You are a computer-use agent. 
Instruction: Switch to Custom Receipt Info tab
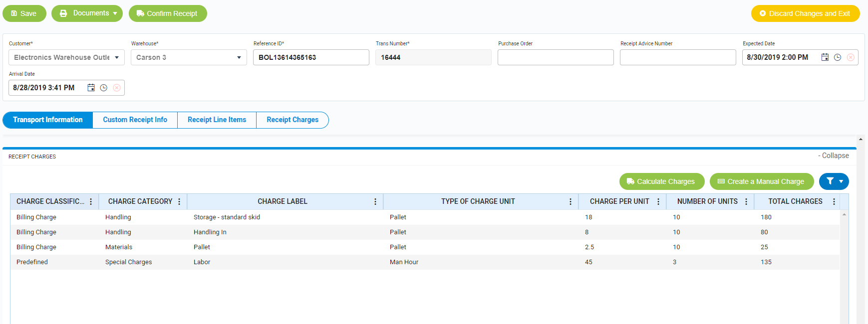(x=135, y=120)
